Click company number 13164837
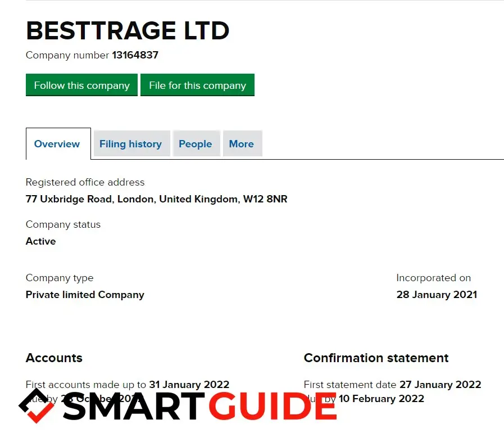 pyautogui.click(x=135, y=55)
